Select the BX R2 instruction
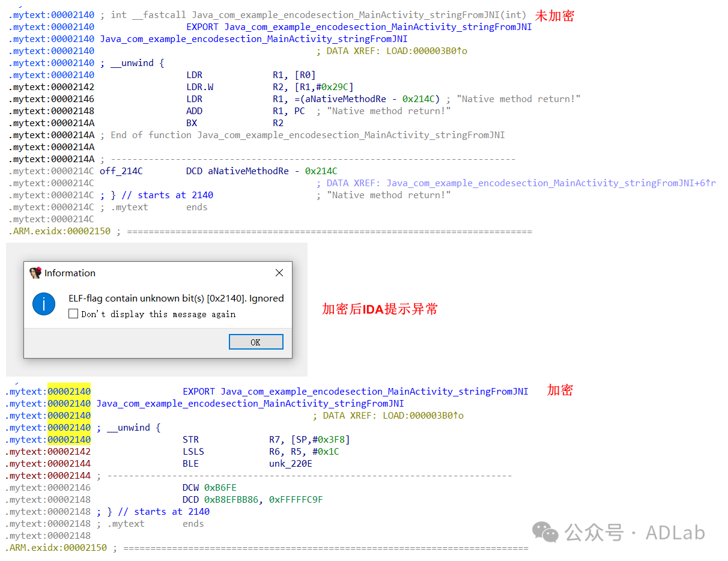The height and width of the screenshot is (561, 728). [192, 123]
